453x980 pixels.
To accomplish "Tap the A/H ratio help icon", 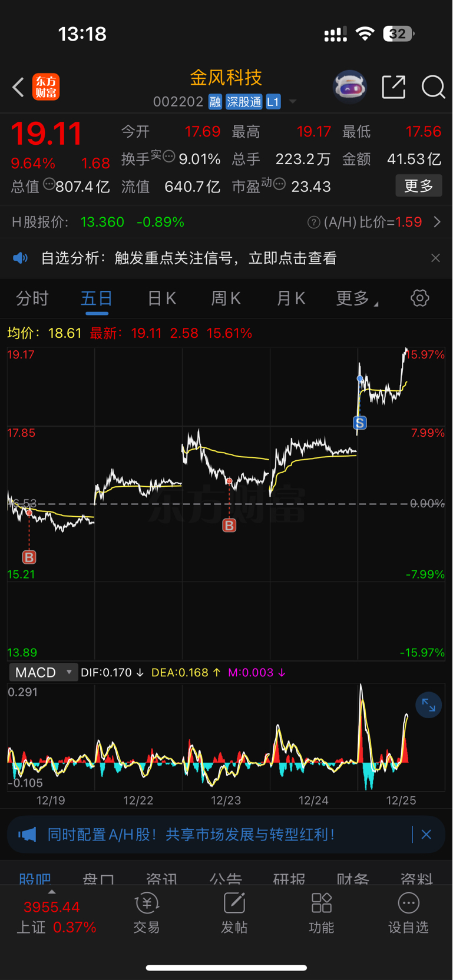I will pyautogui.click(x=314, y=222).
